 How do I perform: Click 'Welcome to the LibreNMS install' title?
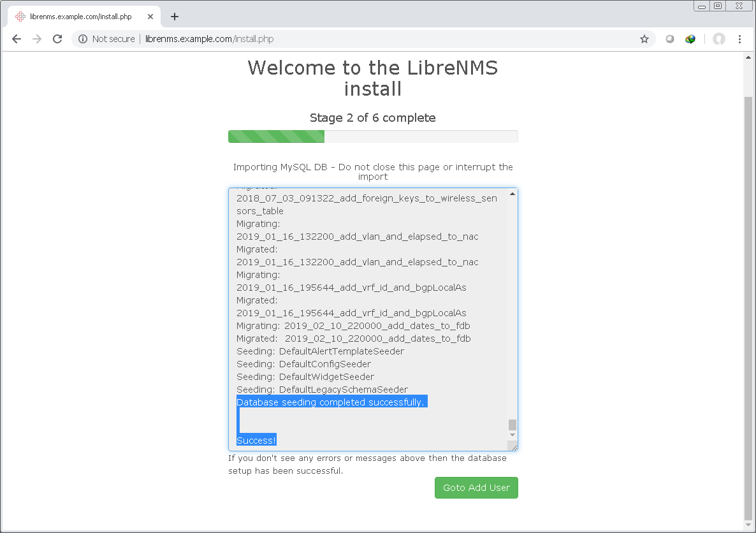click(373, 78)
